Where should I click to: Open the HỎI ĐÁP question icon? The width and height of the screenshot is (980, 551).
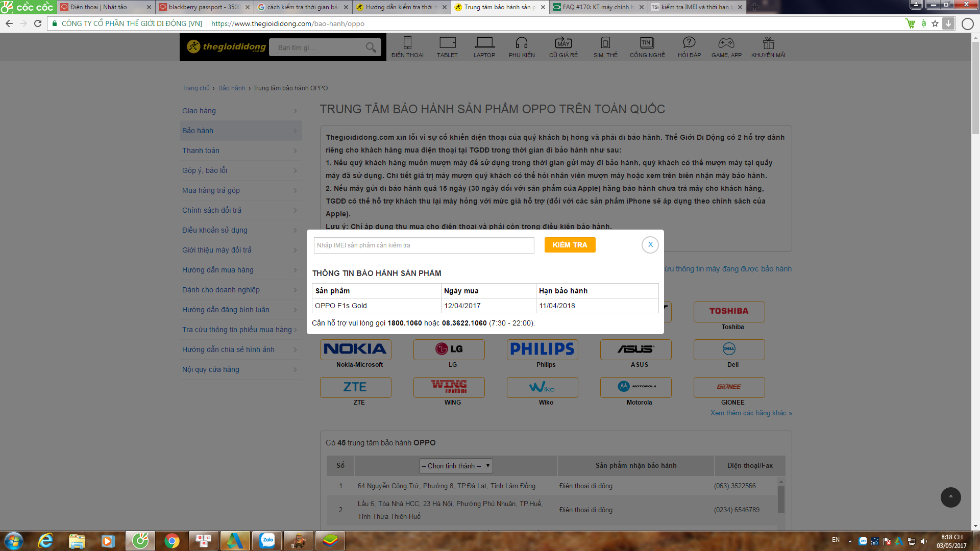[x=689, y=47]
